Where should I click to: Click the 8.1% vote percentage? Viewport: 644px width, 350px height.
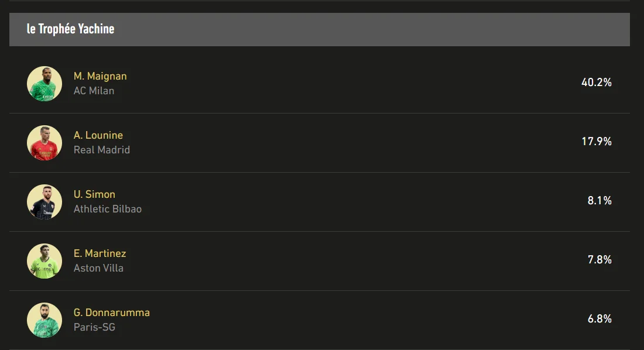(x=600, y=201)
